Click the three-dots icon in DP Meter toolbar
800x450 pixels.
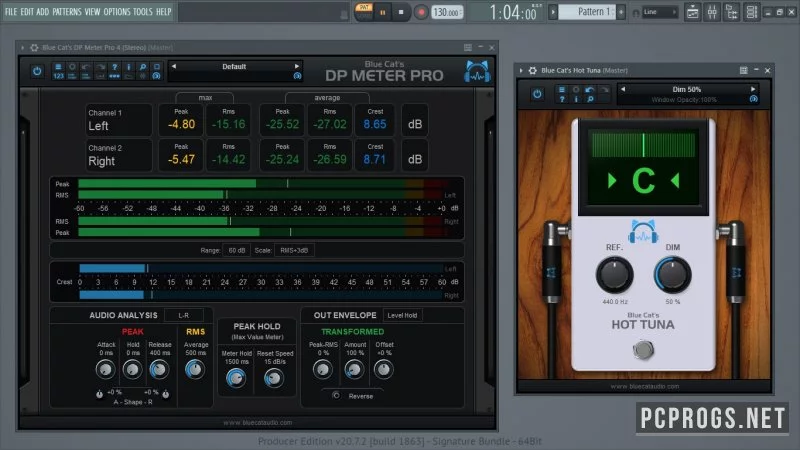115,76
